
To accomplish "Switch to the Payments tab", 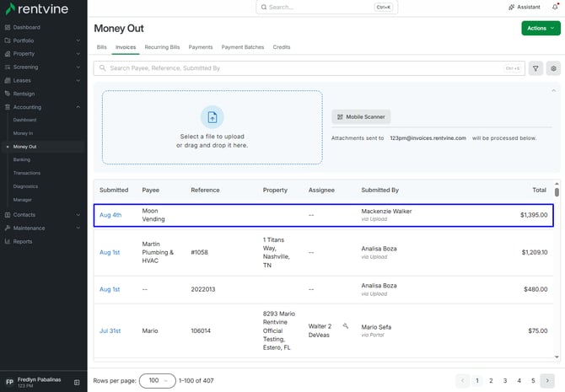I will pos(201,47).
